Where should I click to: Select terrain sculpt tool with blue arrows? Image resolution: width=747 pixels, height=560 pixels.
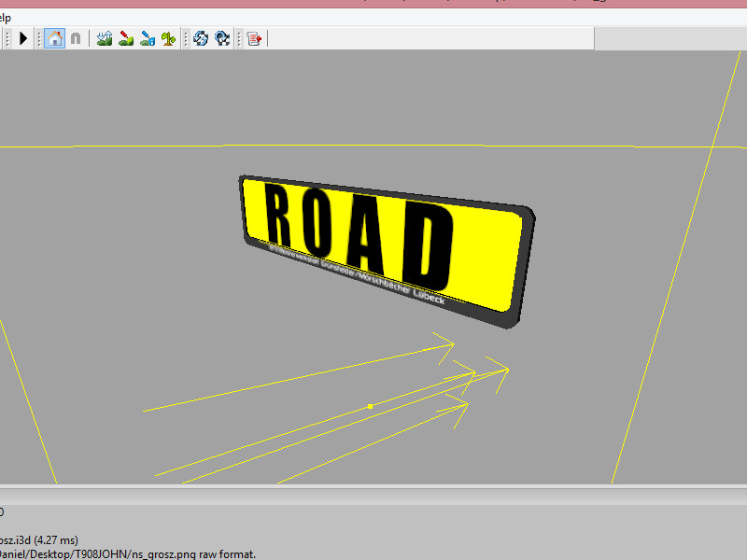pyautogui.click(x=105, y=38)
